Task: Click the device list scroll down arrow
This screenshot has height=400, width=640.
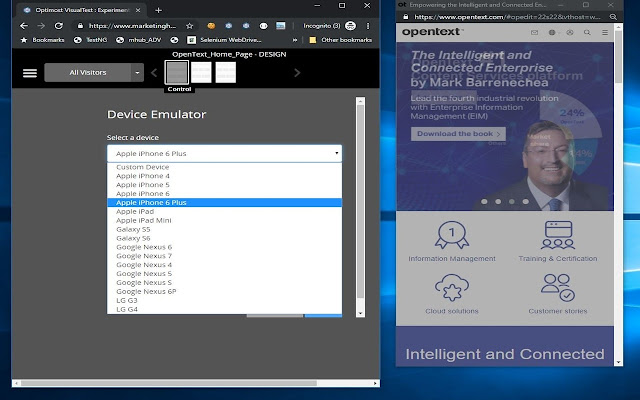Action: (360, 313)
